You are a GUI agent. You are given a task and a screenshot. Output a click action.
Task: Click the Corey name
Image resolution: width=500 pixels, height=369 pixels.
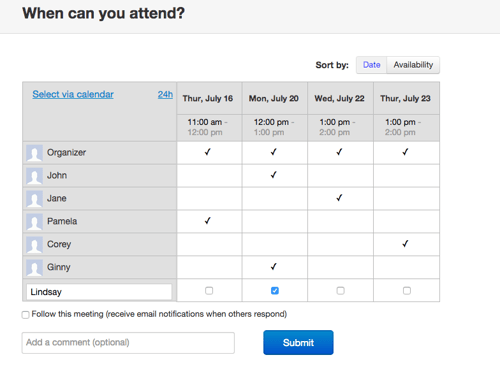coord(59,244)
